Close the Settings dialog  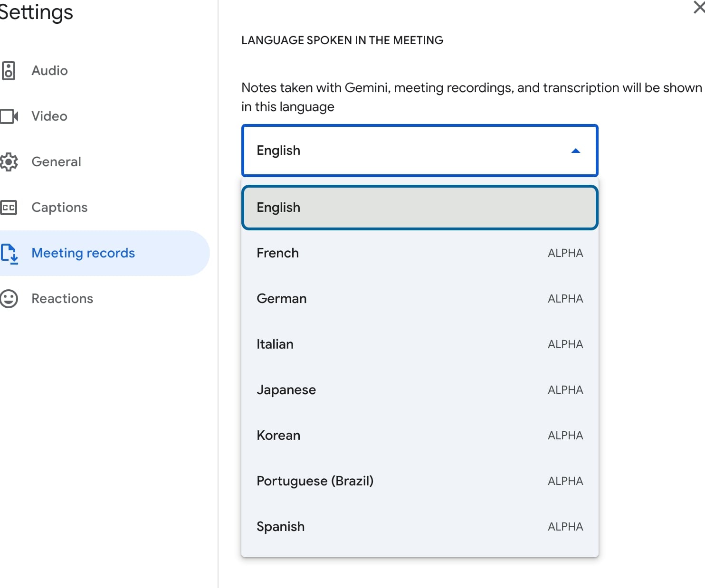tap(699, 7)
